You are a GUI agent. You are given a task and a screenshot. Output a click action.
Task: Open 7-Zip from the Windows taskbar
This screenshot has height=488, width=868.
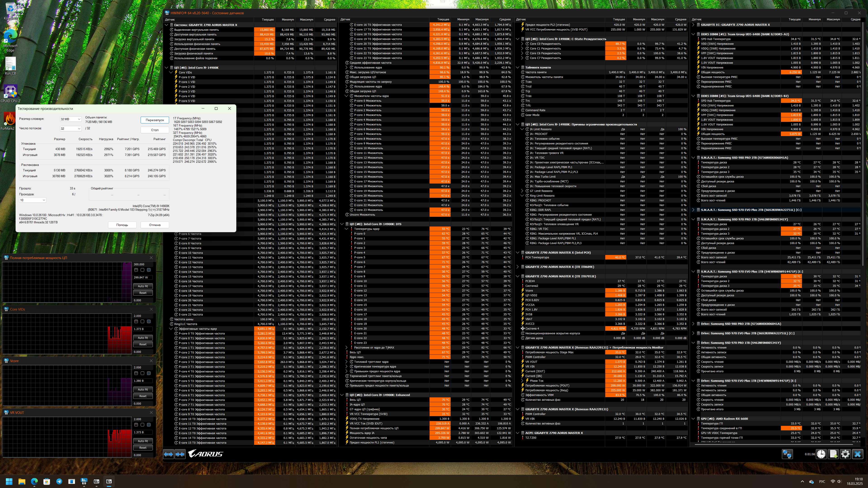coord(96,481)
